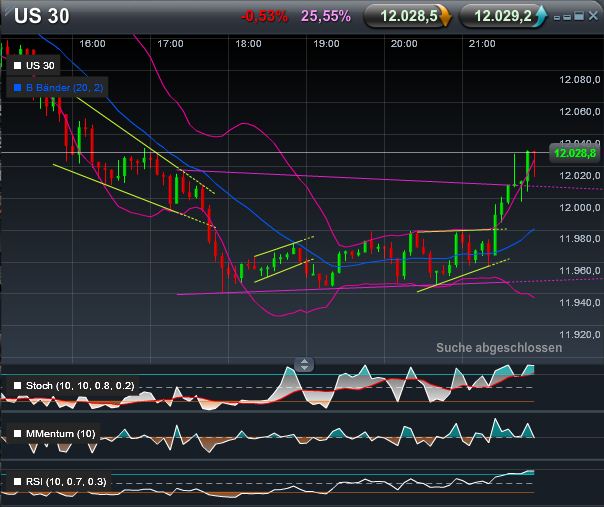Image resolution: width=604 pixels, height=507 pixels.
Task: Click the 19:00 time axis label
Action: (326, 44)
